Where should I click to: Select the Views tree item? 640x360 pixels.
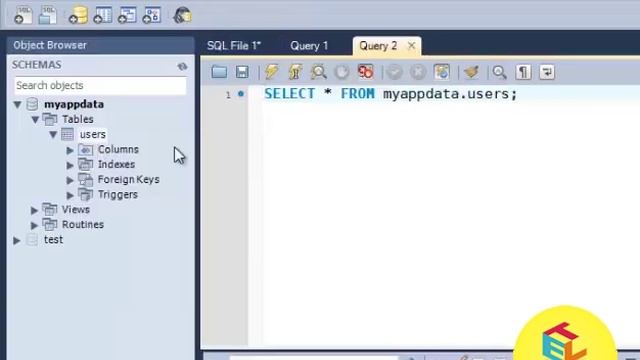76,210
